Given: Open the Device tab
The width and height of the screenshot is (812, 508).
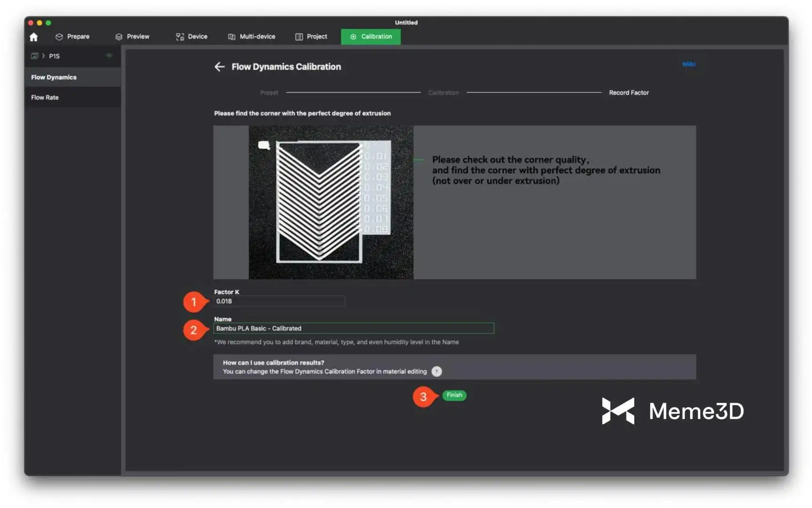Looking at the screenshot, I should [x=191, y=37].
